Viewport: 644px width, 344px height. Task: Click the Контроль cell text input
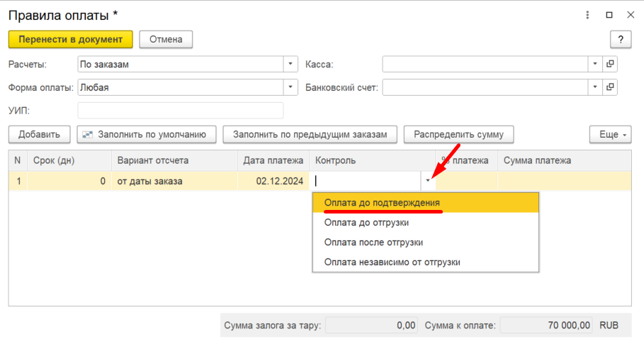(x=366, y=182)
